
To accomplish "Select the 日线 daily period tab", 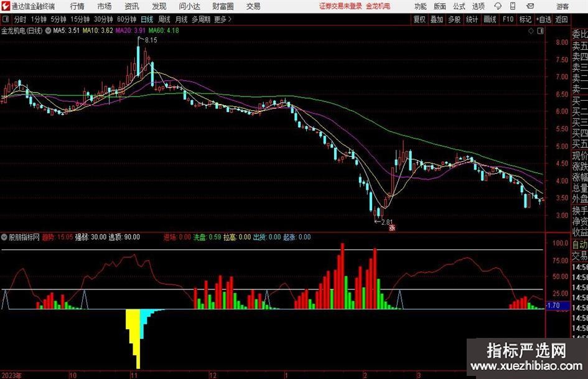I will pos(147,19).
